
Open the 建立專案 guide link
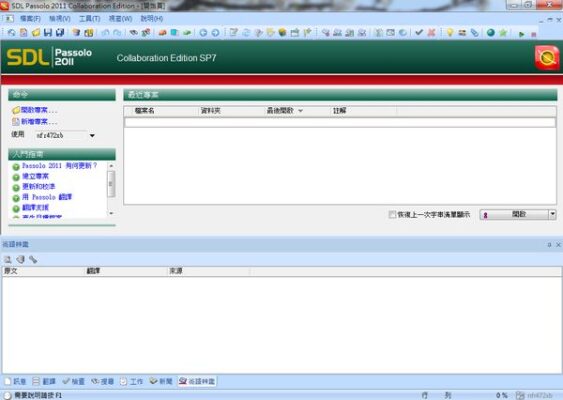(x=35, y=176)
